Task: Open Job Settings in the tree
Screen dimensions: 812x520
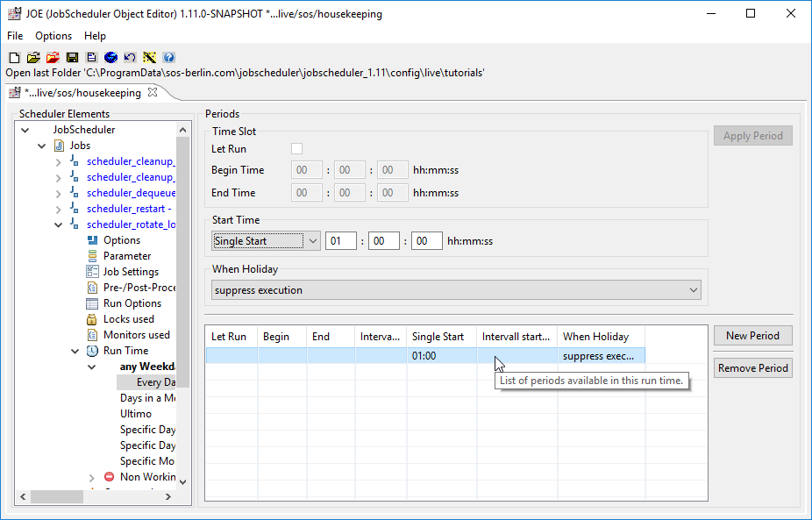Action: (131, 272)
